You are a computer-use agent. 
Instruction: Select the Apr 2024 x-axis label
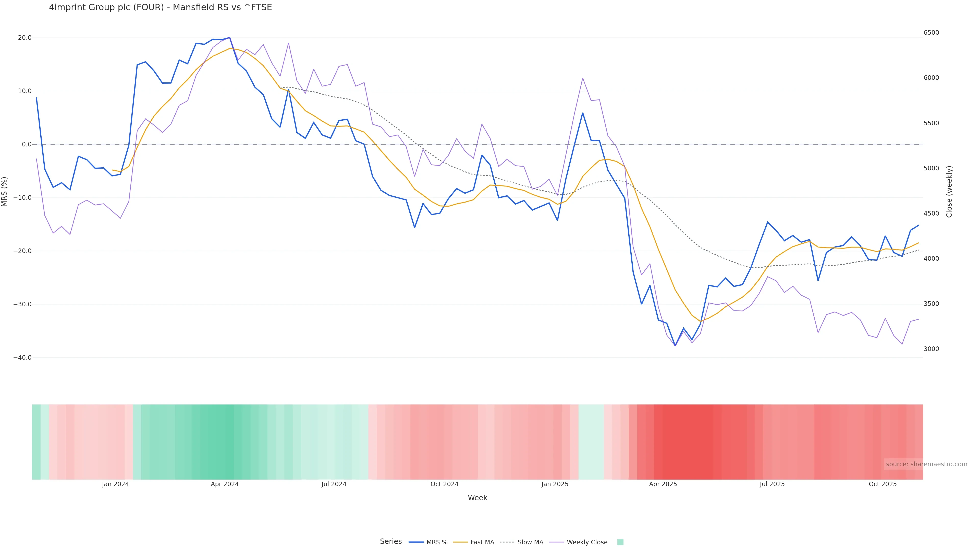point(225,484)
